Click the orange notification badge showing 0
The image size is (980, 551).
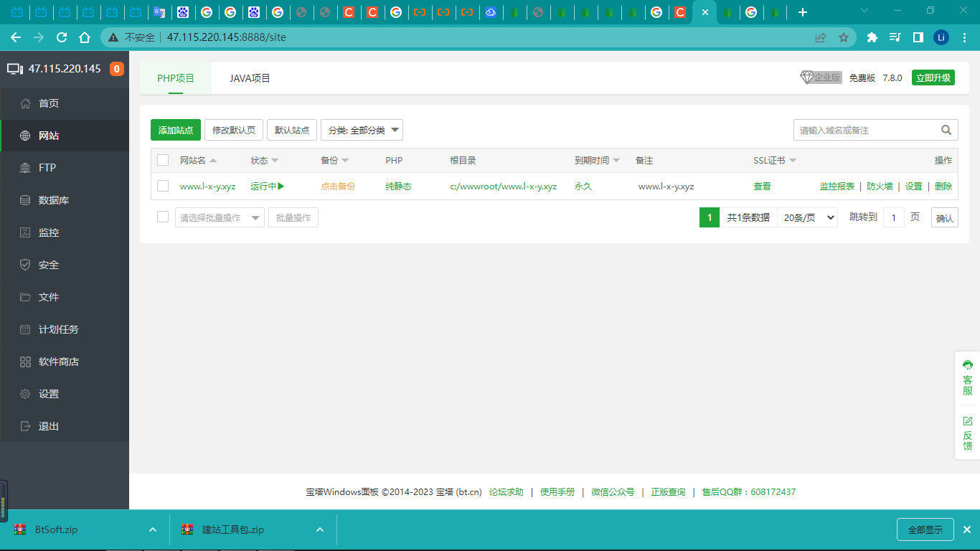click(x=116, y=69)
